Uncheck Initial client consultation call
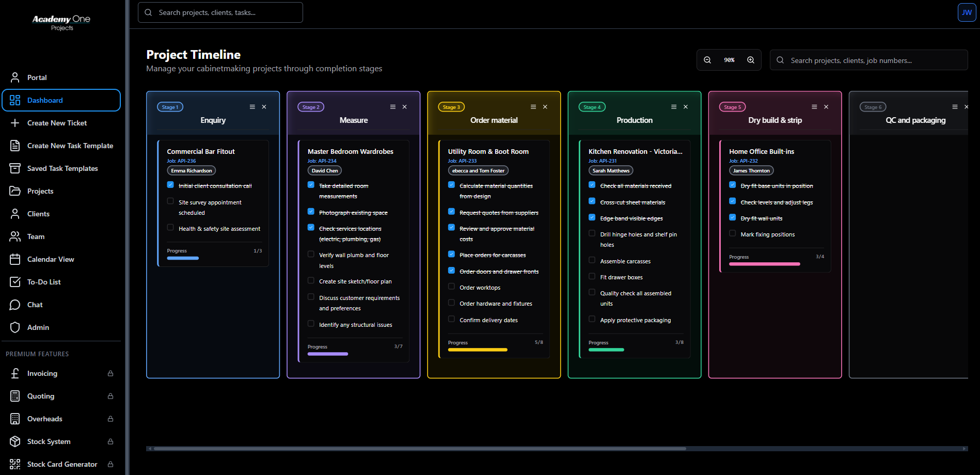The height and width of the screenshot is (475, 980). [x=170, y=184]
